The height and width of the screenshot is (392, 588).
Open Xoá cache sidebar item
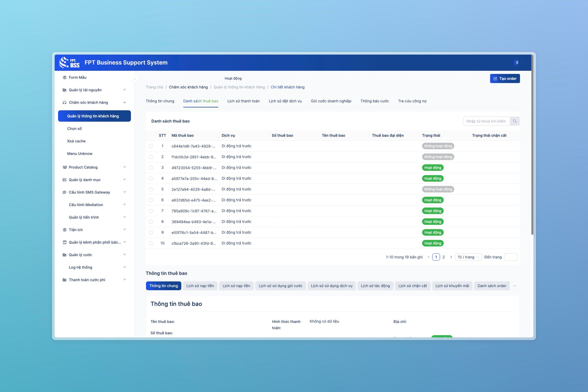click(76, 141)
